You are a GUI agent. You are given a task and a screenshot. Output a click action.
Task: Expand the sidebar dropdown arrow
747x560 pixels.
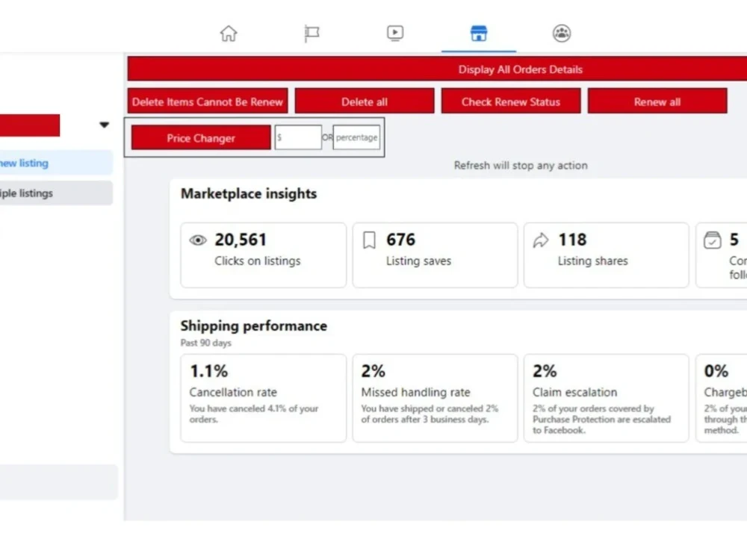[105, 125]
